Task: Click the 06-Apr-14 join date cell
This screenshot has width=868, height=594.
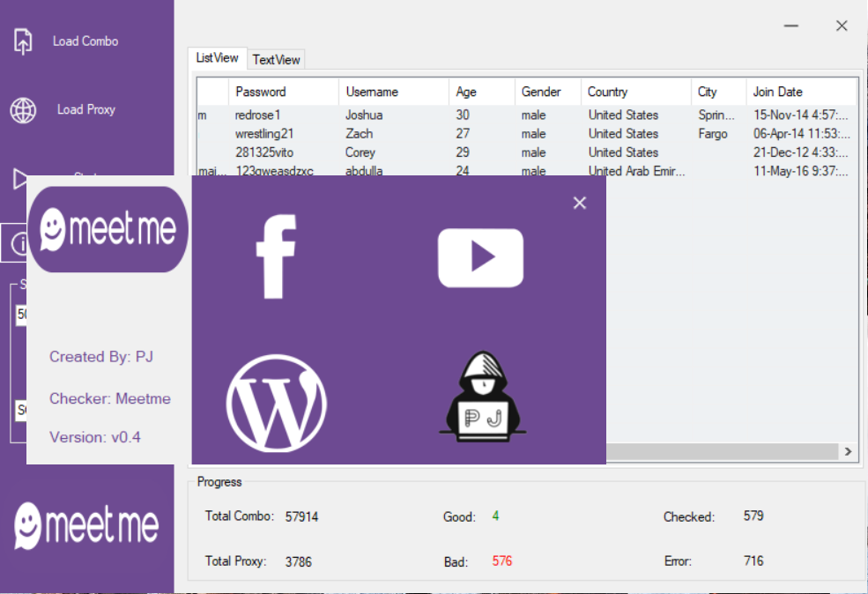Action: pyautogui.click(x=802, y=134)
